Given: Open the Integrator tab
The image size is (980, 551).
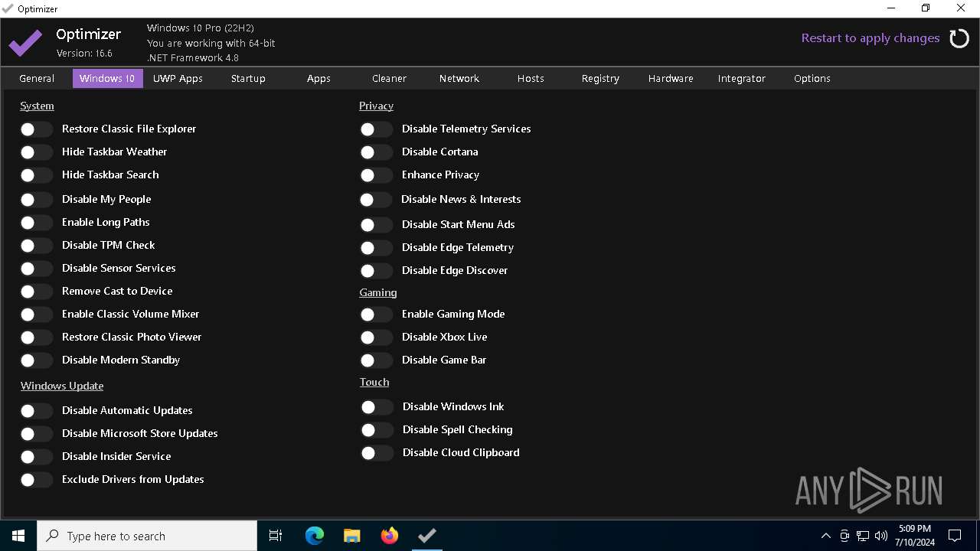Looking at the screenshot, I should point(741,78).
